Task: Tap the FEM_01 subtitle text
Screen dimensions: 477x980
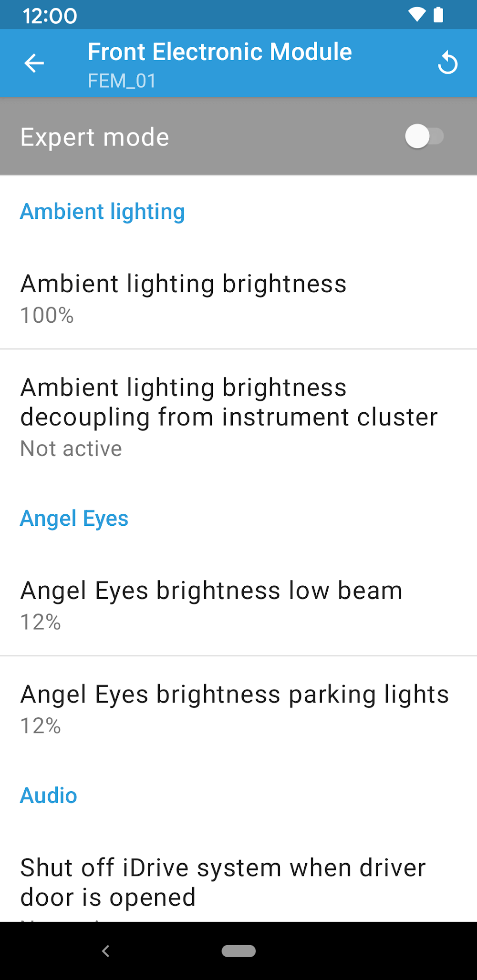Action: point(122,81)
